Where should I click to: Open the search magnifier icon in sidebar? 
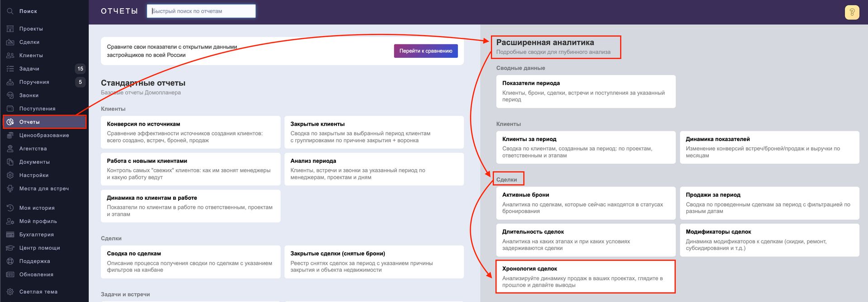[10, 11]
